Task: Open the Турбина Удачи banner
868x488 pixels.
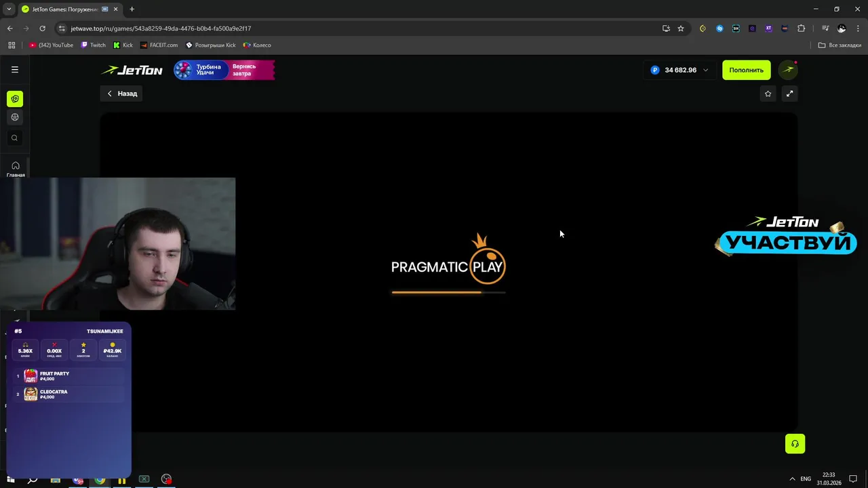Action: [224, 70]
